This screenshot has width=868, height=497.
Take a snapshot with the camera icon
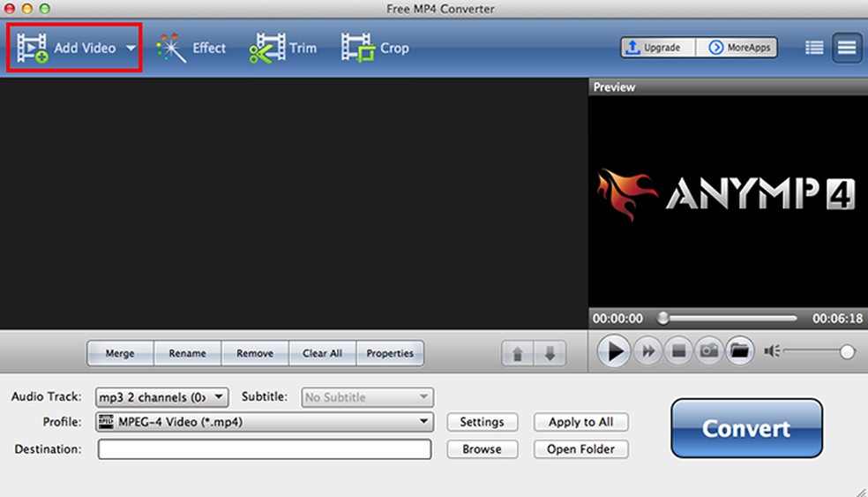[x=709, y=351]
